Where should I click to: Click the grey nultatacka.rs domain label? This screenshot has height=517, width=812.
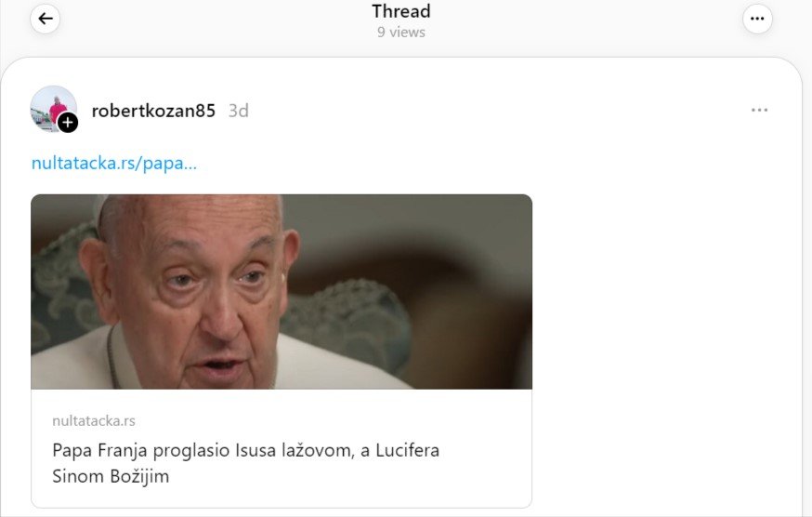pyautogui.click(x=94, y=420)
